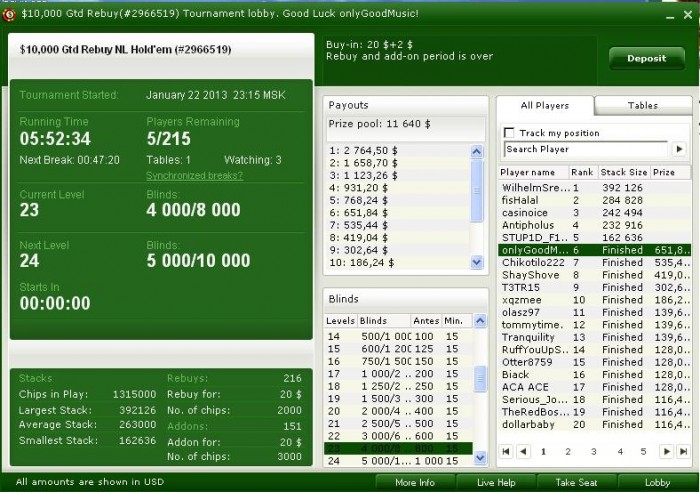Open the Synchronized breaks? link

pyautogui.click(x=195, y=175)
